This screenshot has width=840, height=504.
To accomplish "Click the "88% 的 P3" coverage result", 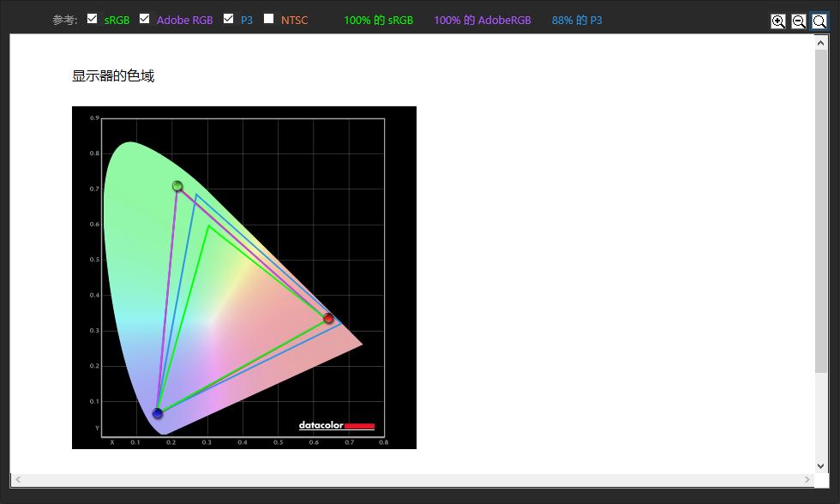I will pos(577,20).
